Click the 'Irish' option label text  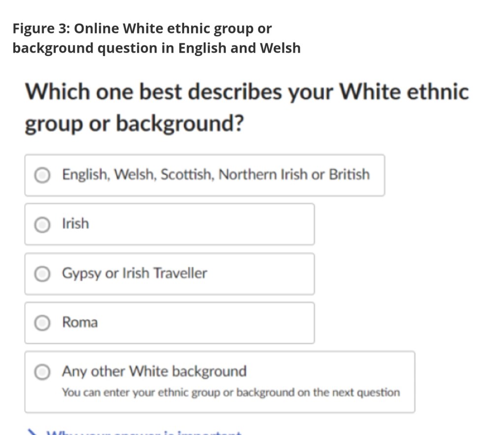pyautogui.click(x=75, y=224)
